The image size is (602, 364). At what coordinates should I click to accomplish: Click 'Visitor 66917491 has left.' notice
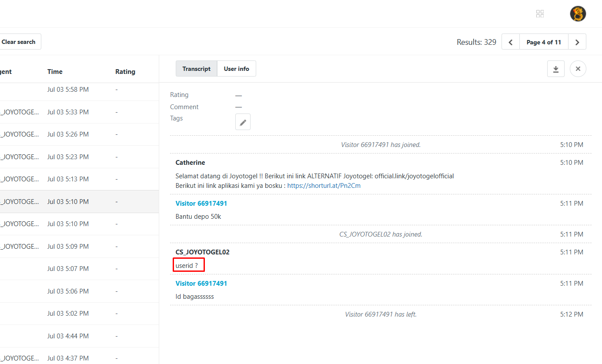pos(381,314)
